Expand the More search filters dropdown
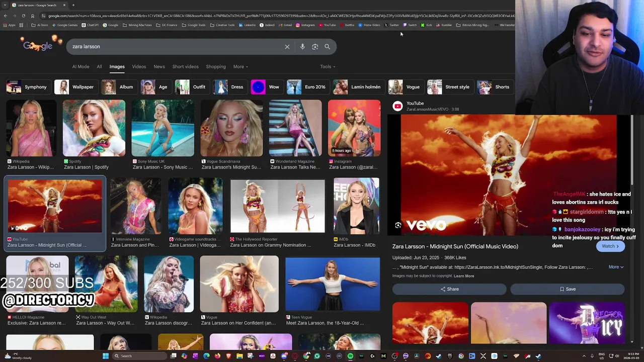The height and width of the screenshot is (362, 644). 240,66
